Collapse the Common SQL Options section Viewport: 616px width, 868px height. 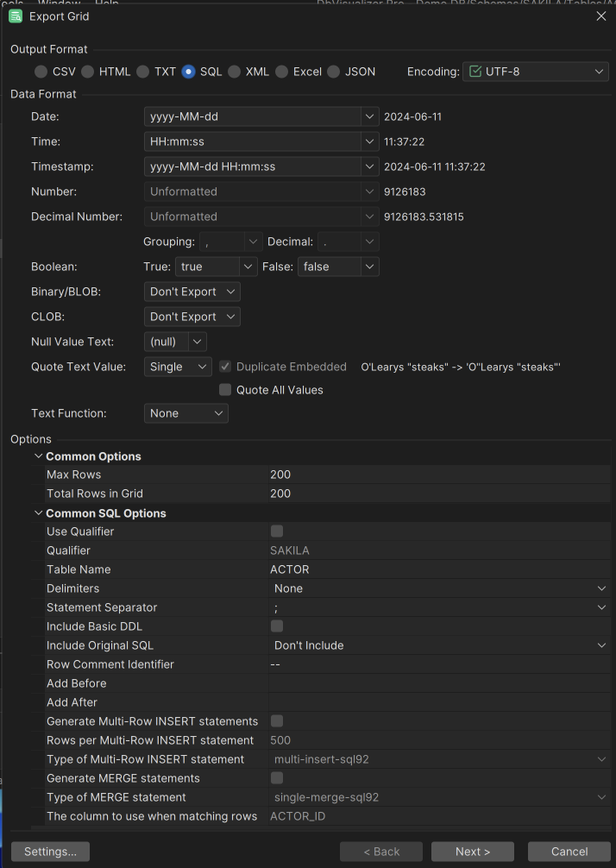point(38,513)
